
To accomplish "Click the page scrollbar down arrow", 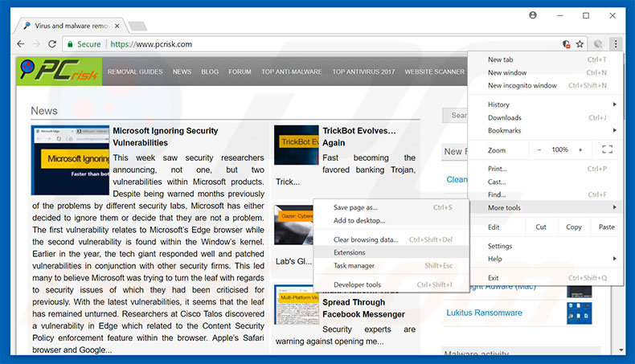I will (x=621, y=350).
